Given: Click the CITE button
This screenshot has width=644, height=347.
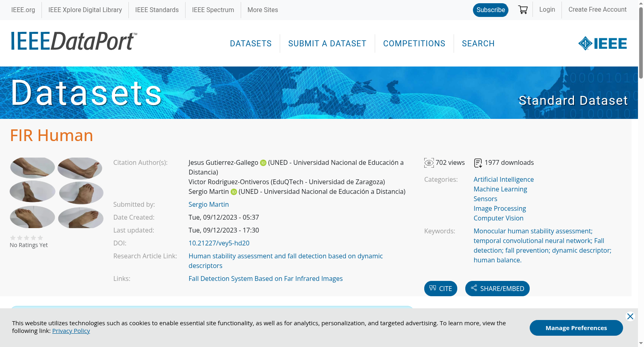Looking at the screenshot, I should click(x=441, y=289).
